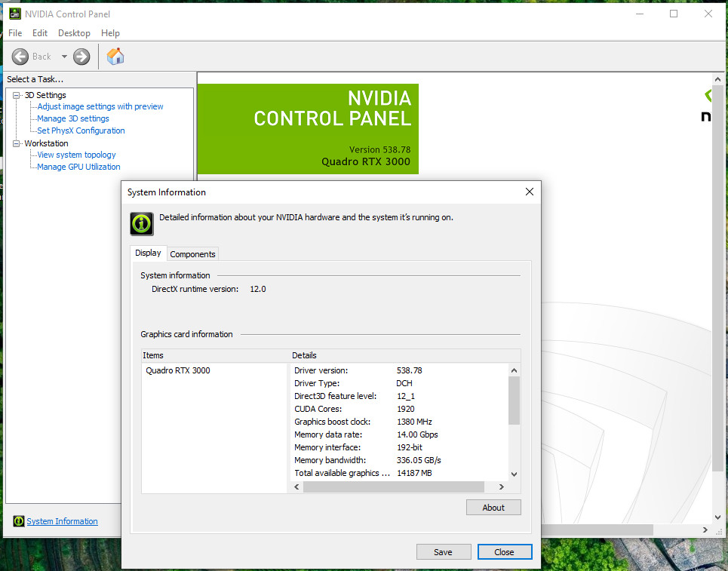Click the Memory interface row
Viewport: 728px width, 571px height.
coord(399,447)
